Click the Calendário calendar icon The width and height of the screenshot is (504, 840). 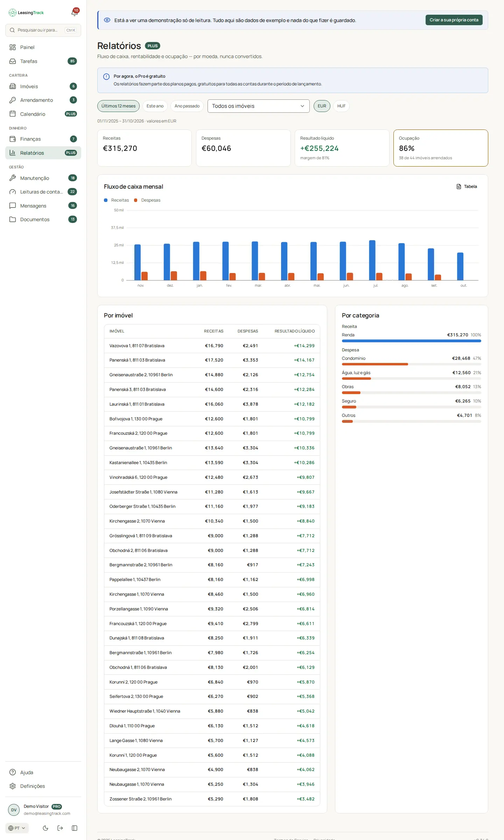13,114
